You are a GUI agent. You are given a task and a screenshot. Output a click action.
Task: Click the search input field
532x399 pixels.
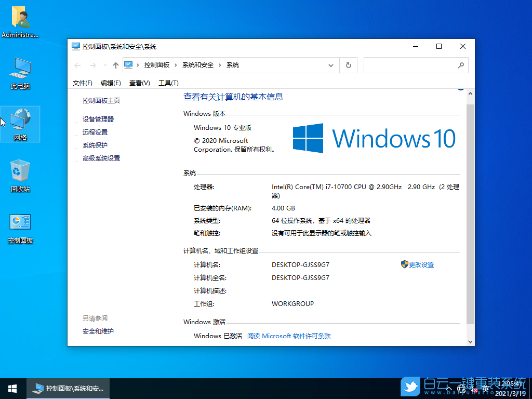coord(410,65)
